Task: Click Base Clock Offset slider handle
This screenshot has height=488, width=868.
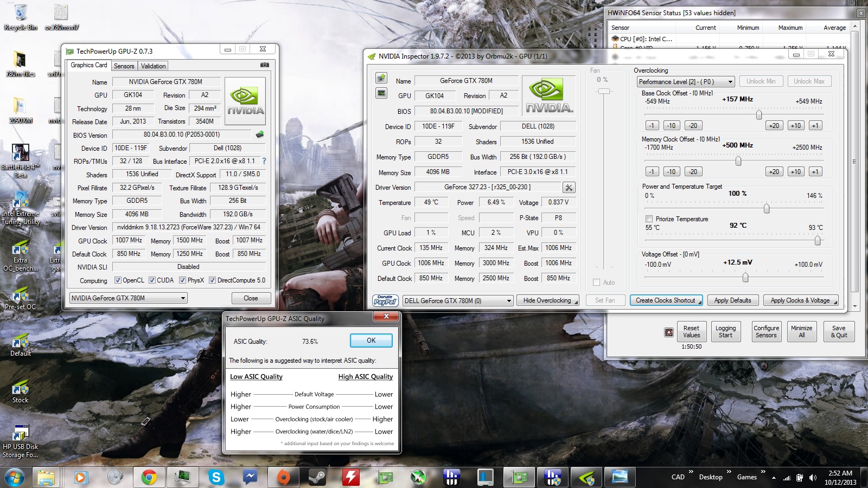Action: [759, 114]
